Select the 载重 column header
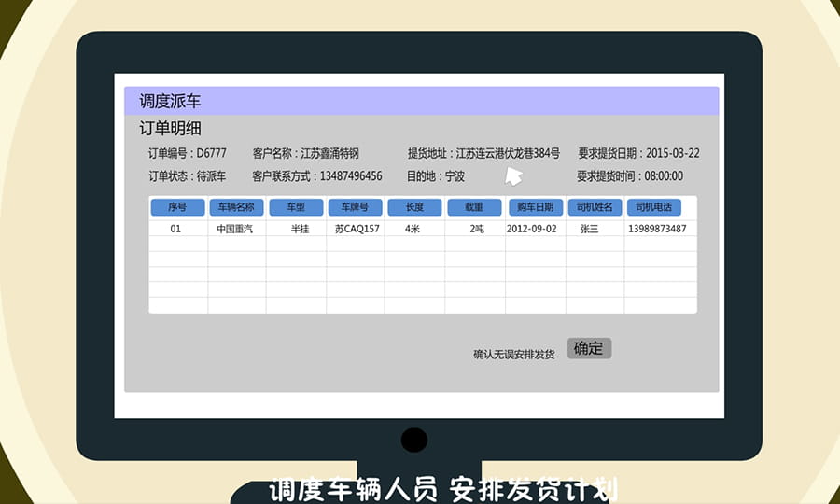The width and height of the screenshot is (840, 504). [474, 207]
